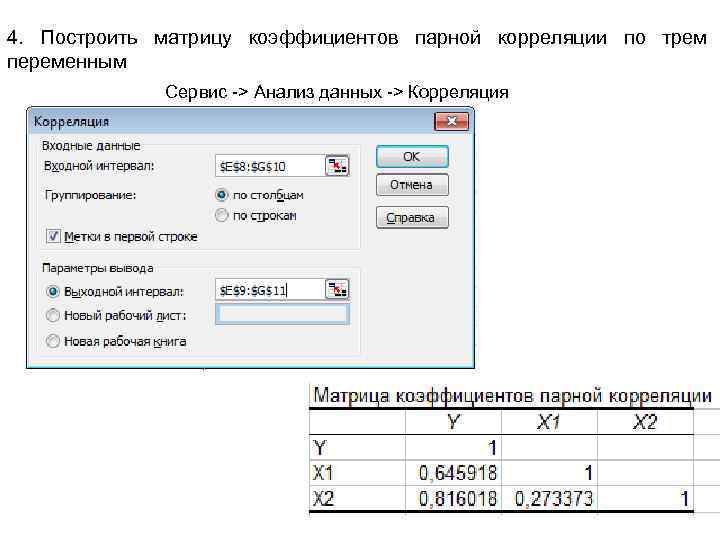Click the X2 column header in the matrix

click(645, 422)
